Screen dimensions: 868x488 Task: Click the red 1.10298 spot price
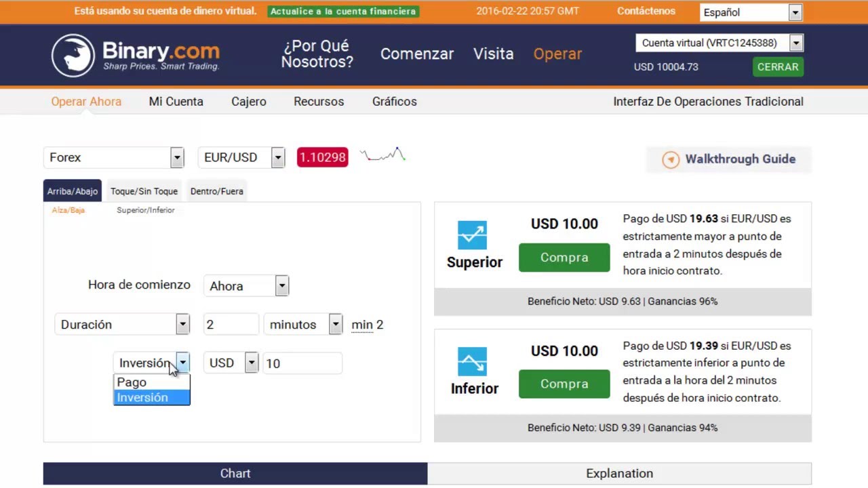pos(323,157)
